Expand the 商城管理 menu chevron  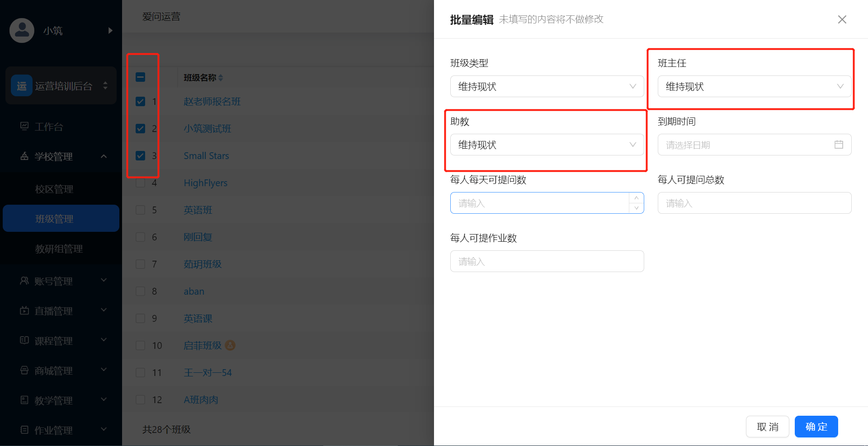(104, 370)
